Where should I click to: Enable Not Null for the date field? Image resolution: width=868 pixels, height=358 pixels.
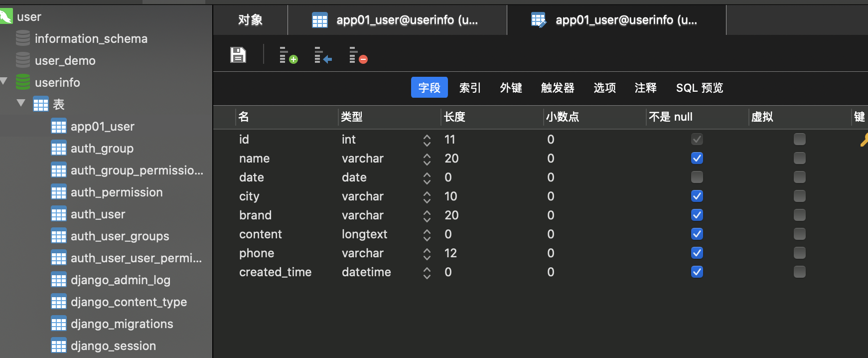697,178
